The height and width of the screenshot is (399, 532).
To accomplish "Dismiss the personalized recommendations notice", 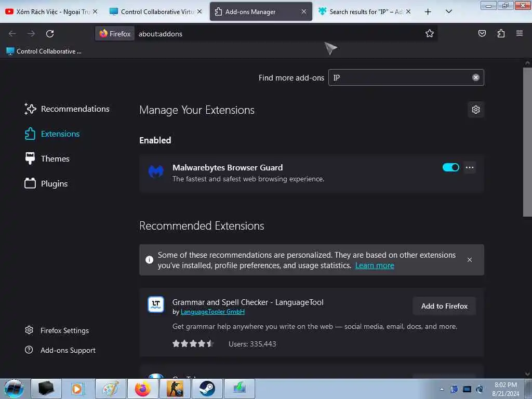I will tap(470, 260).
